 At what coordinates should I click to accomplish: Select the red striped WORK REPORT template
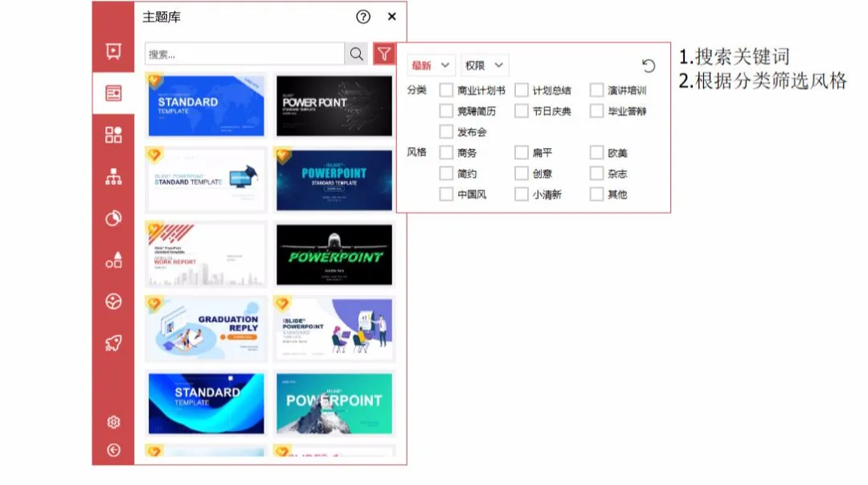tap(206, 254)
